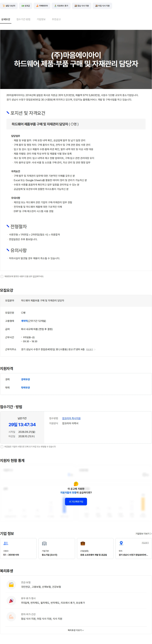Open 기업정보 더보기 link
Screen dimensions: 152x644
[x=143, y=534]
